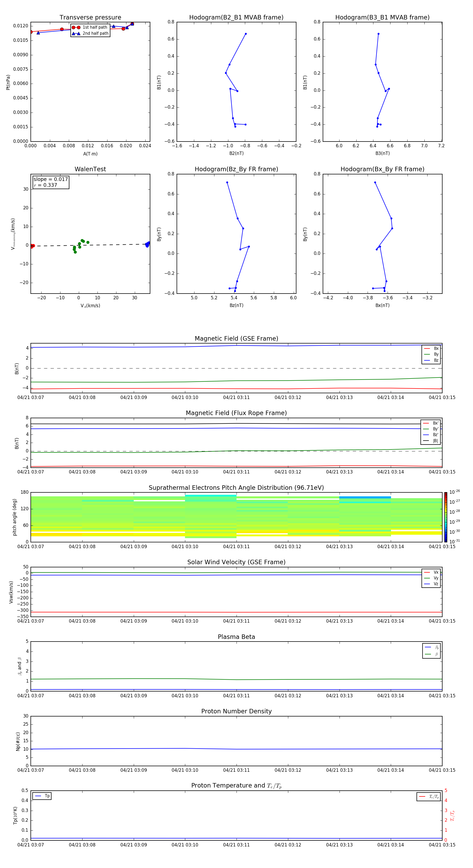Select the |B| legend entry

tap(431, 441)
